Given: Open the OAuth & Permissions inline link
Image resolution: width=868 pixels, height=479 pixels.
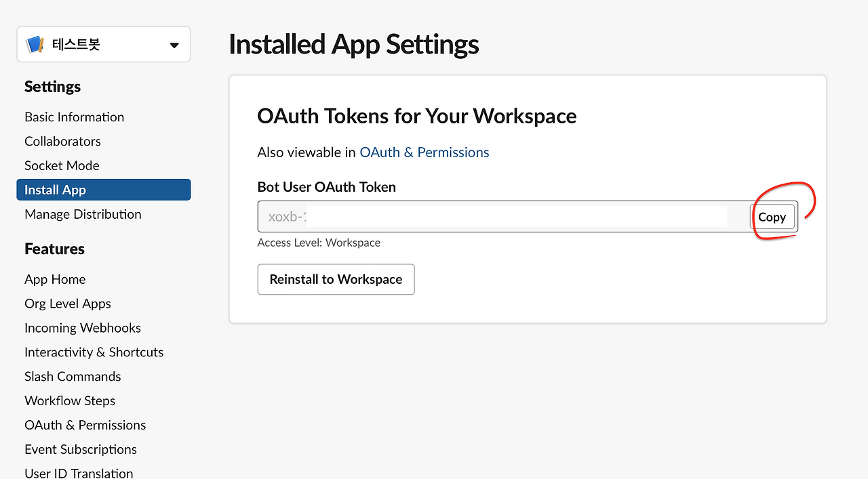Looking at the screenshot, I should [425, 152].
